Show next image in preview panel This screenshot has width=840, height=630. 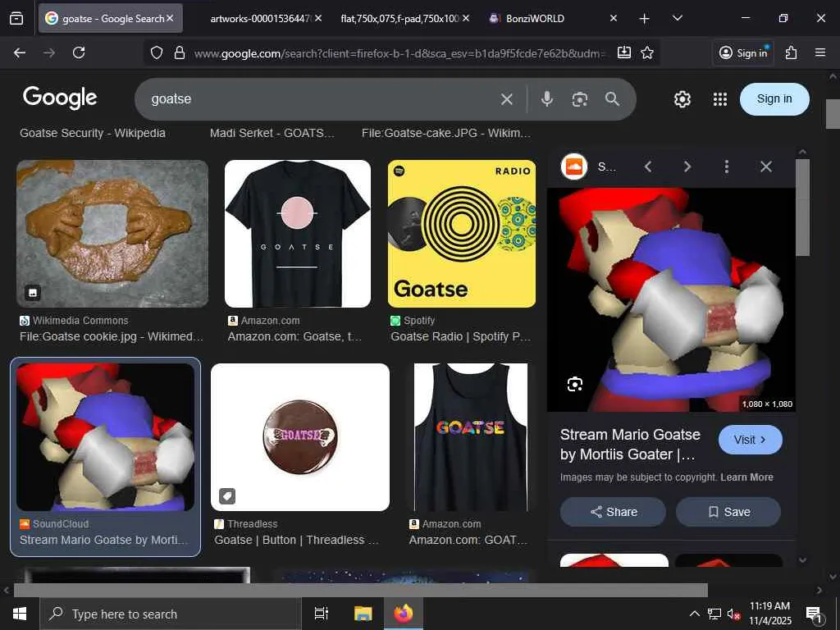click(687, 167)
